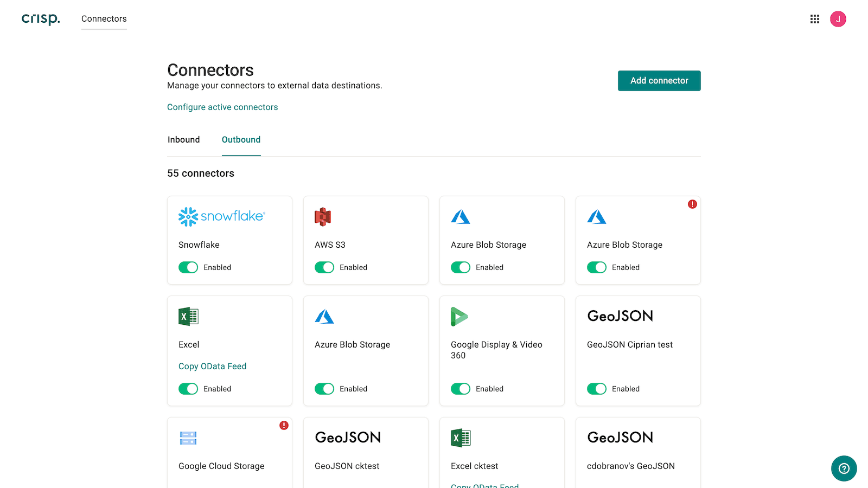Open Configure active connectors link
Image resolution: width=868 pixels, height=488 pixels.
click(x=222, y=107)
